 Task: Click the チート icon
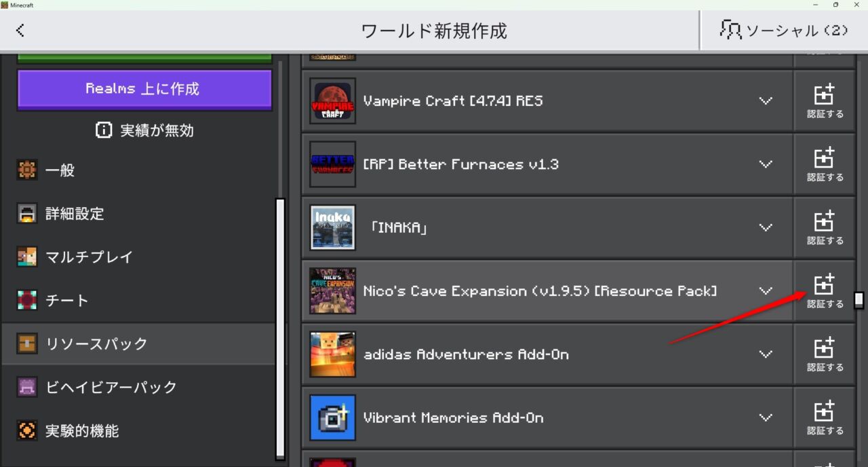pyautogui.click(x=26, y=301)
